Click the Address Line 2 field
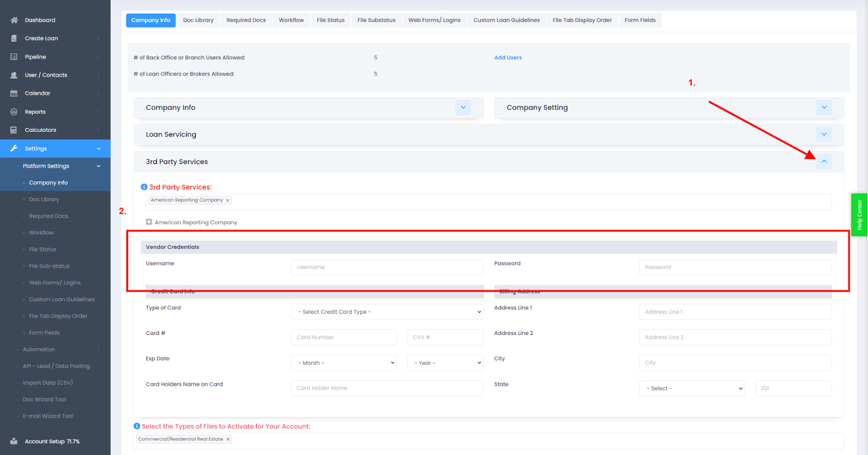Screen dimensions: 868x455 [x=736, y=337]
